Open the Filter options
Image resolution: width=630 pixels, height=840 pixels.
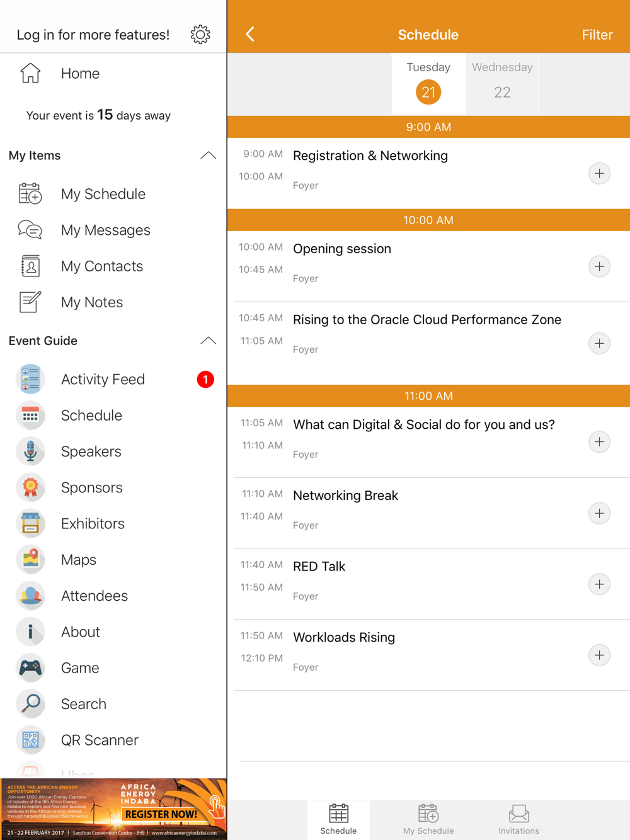tap(597, 35)
